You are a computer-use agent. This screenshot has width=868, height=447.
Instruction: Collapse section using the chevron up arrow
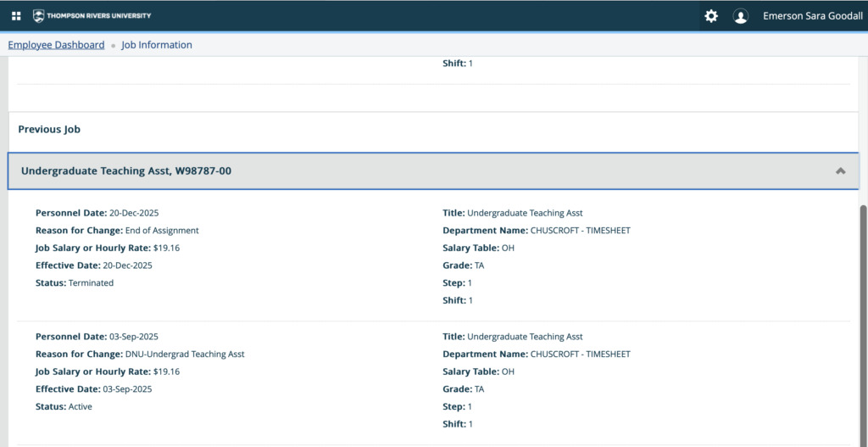[x=840, y=170]
